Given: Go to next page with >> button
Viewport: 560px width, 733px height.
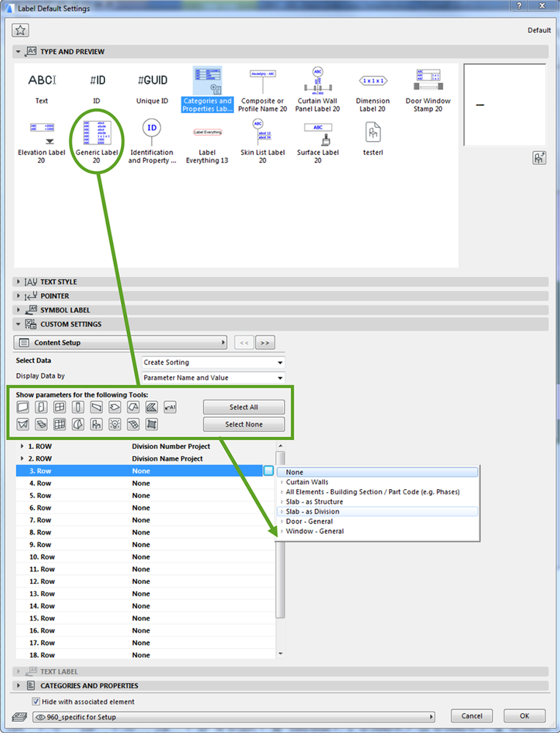Looking at the screenshot, I should pyautogui.click(x=265, y=343).
